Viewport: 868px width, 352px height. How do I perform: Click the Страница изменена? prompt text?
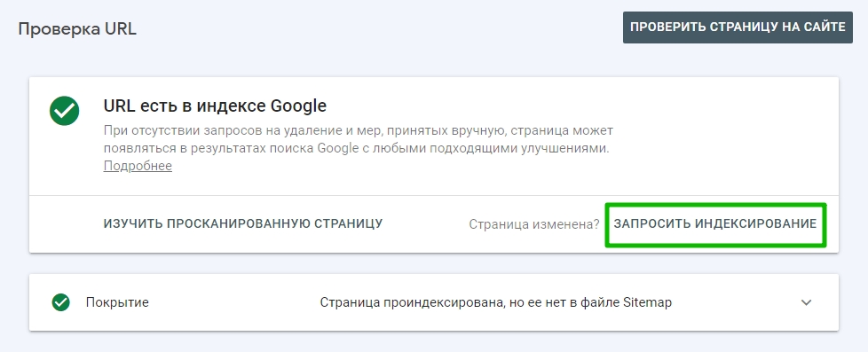pos(534,224)
